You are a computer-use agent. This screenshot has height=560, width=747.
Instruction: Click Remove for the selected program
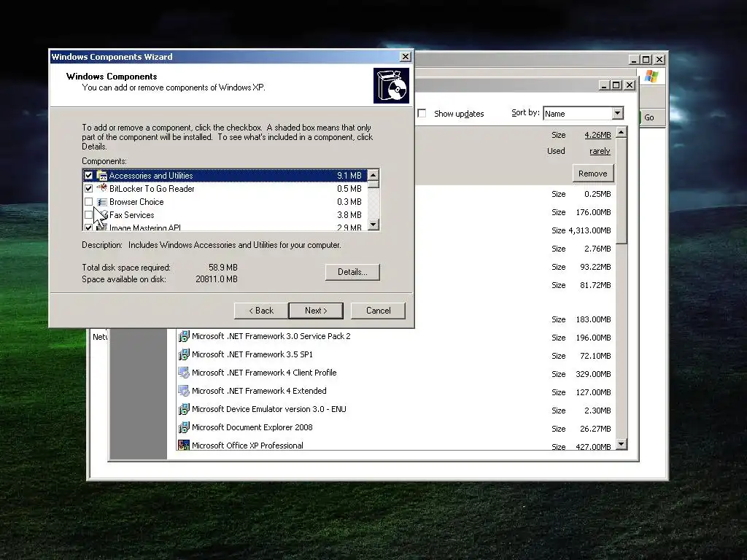(x=592, y=174)
